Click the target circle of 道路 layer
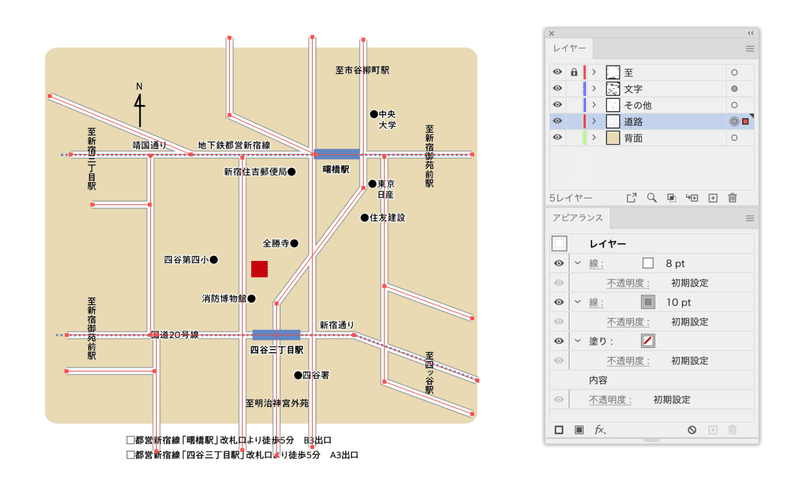The image size is (800, 491). (x=734, y=121)
